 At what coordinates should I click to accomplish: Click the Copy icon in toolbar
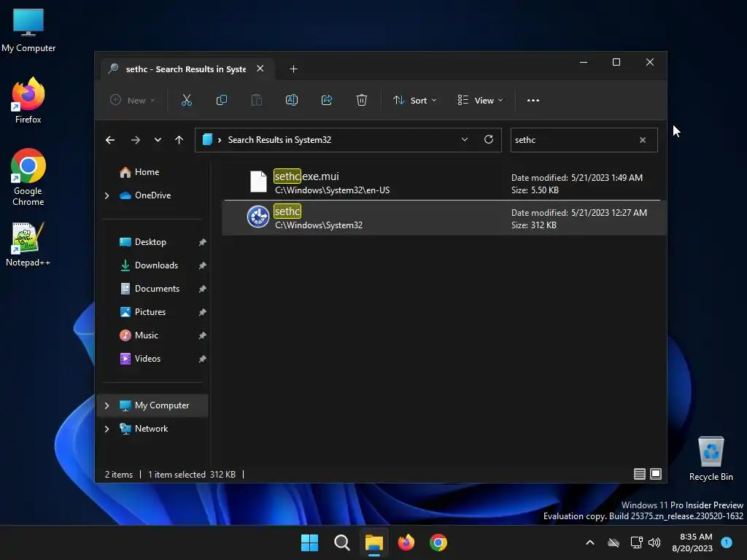(222, 100)
